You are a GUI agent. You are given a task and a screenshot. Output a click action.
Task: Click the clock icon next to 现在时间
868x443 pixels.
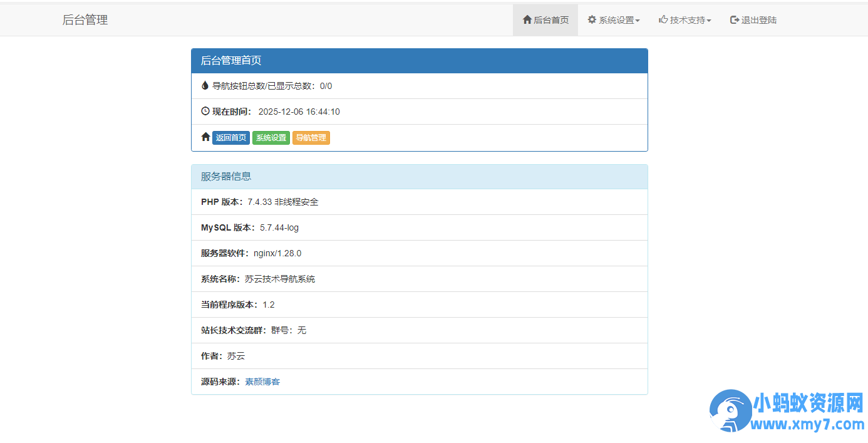[205, 111]
